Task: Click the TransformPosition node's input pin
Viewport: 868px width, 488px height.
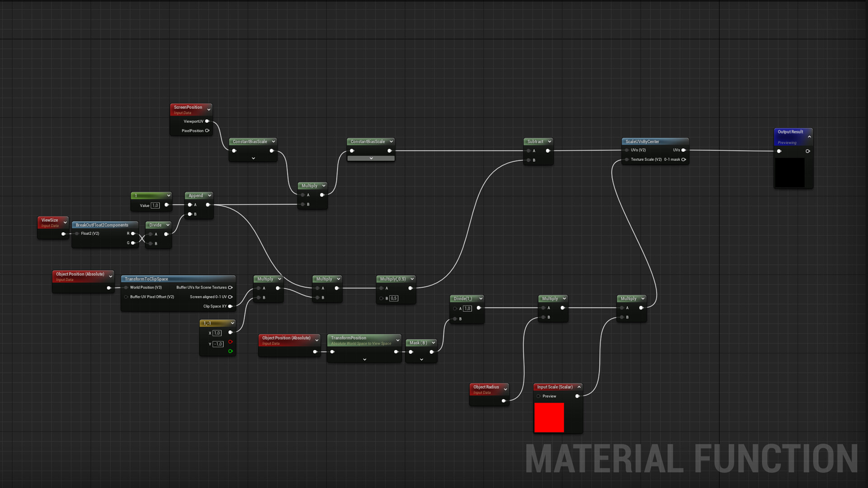Action: [332, 352]
